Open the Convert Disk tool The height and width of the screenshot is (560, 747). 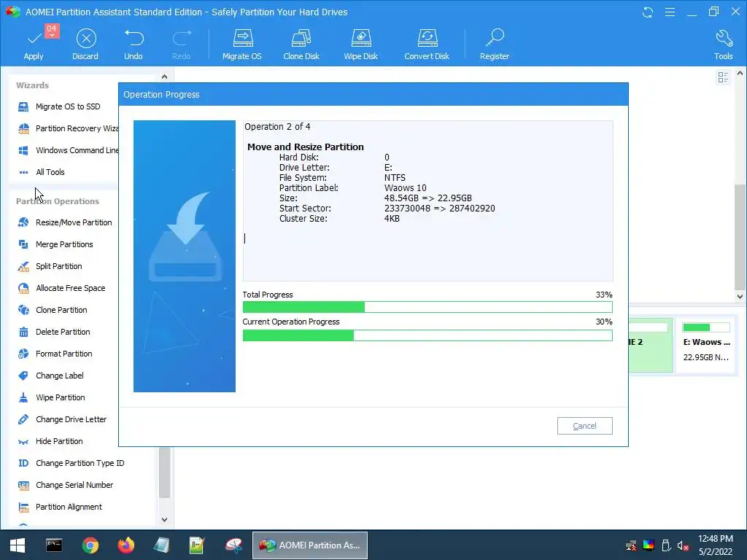[x=427, y=44]
